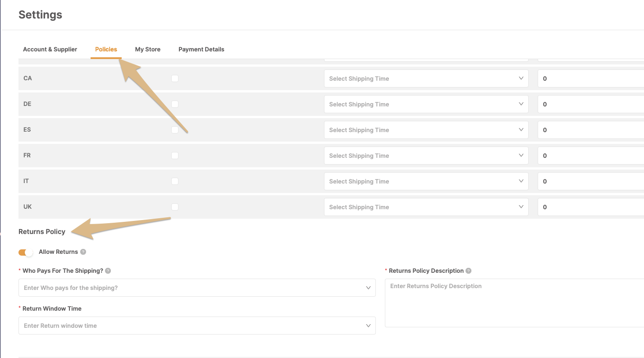Click help icon beside Allow Returns
The width and height of the screenshot is (644, 358).
click(x=83, y=252)
